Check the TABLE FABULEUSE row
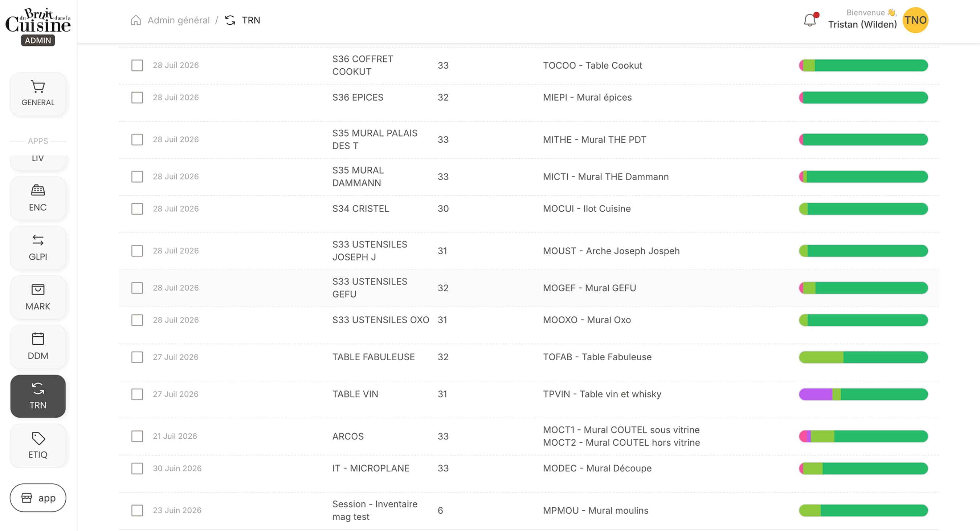This screenshot has height=531, width=980. pyautogui.click(x=137, y=357)
